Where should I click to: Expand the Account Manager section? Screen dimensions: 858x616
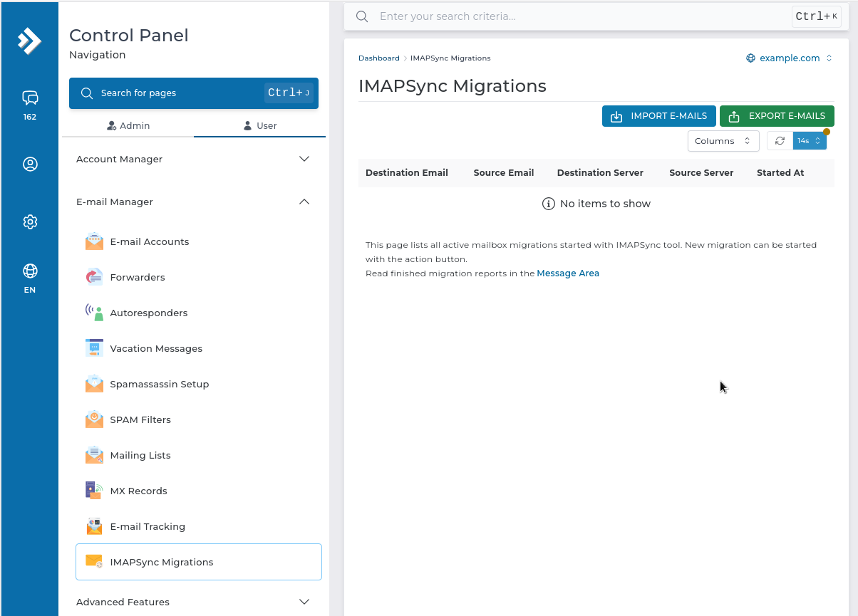193,159
